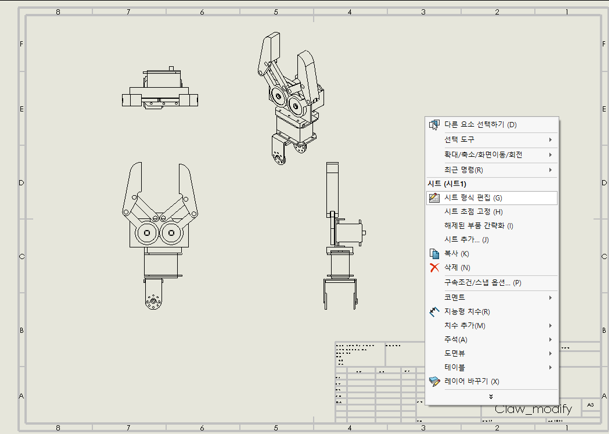Open the 테이블 submenu
The height and width of the screenshot is (434, 609).
pos(492,368)
